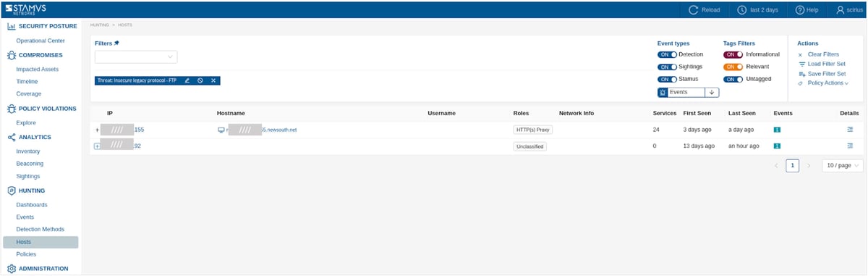Expand the host row ending .155
Image resolution: width=868 pixels, height=276 pixels.
(x=97, y=130)
